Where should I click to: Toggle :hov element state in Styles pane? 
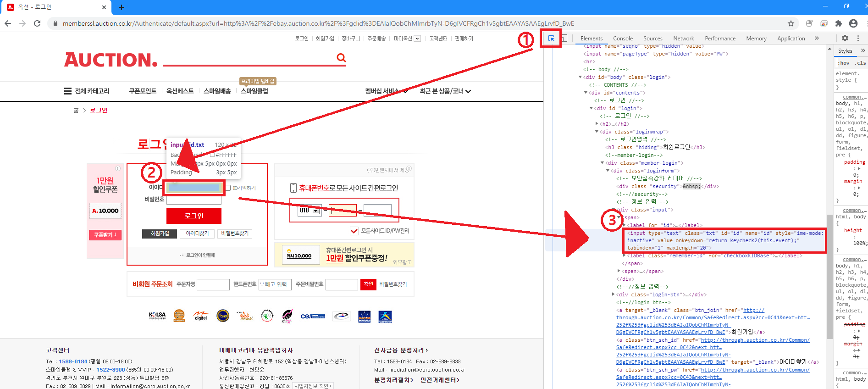844,63
